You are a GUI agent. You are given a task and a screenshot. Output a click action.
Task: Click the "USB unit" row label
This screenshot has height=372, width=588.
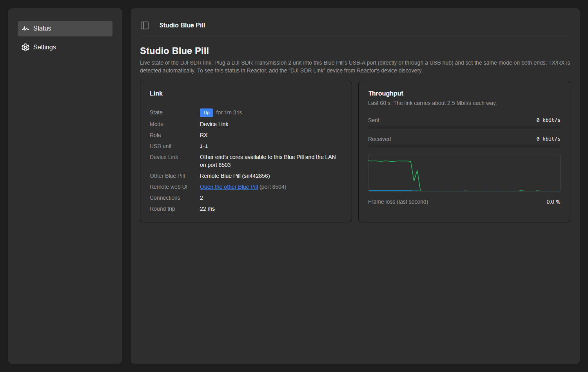(x=161, y=146)
